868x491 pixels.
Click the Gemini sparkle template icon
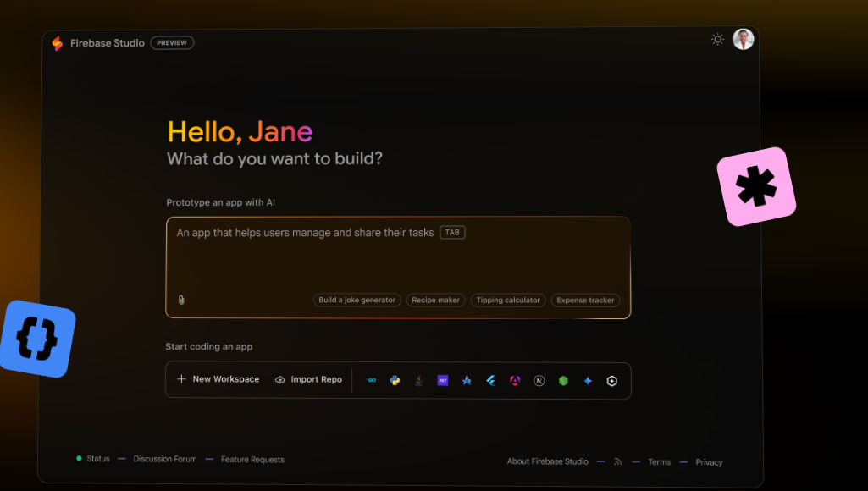coord(587,381)
